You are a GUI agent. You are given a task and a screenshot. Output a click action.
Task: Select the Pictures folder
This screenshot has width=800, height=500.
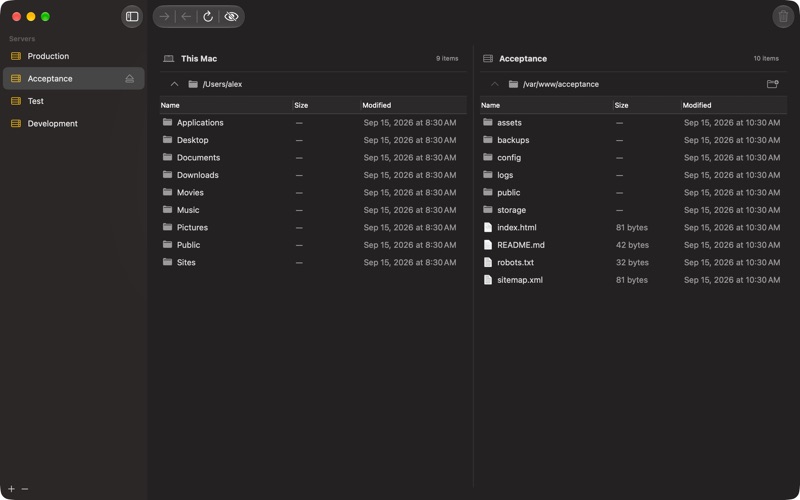click(313, 228)
